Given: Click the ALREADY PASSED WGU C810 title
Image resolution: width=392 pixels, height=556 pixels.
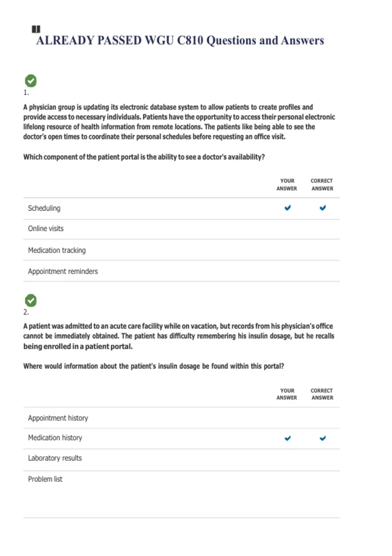Looking at the screenshot, I should tap(180, 41).
